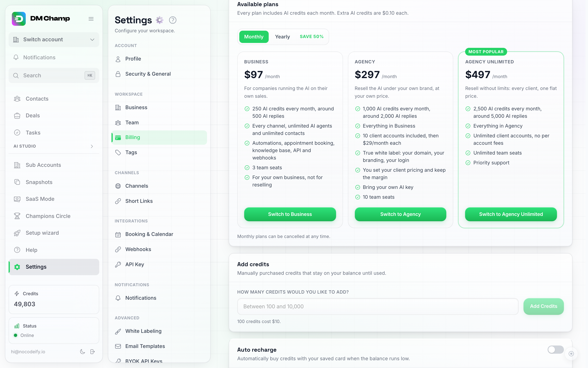Click '3 team seats' feature text
This screenshot has height=368, width=588.
(x=267, y=168)
